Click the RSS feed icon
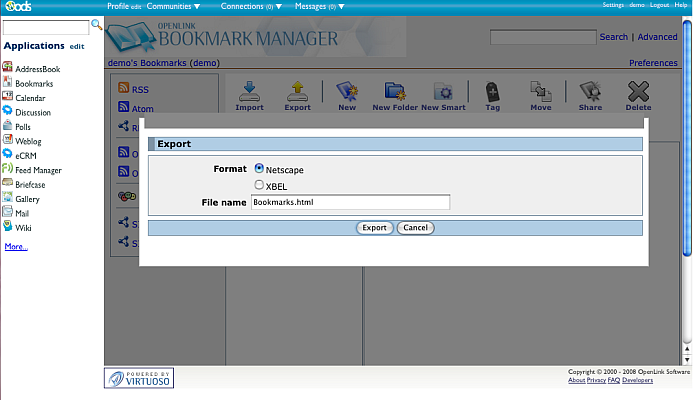 coord(124,88)
